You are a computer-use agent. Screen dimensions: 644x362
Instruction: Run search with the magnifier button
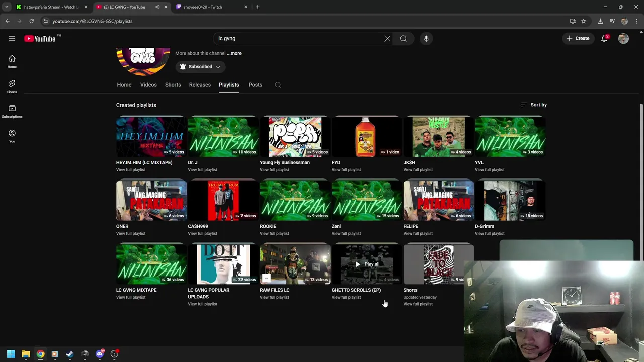coord(404,38)
